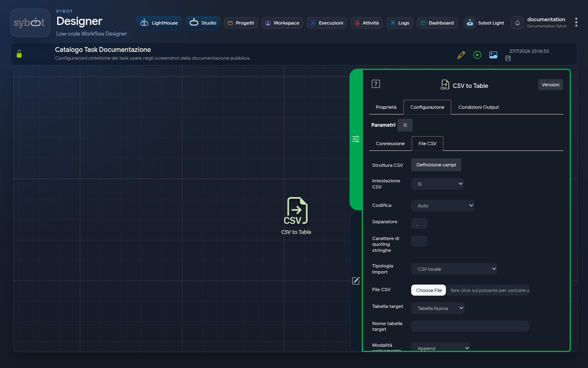Click the image screenshot icon
588x368 pixels.
493,55
